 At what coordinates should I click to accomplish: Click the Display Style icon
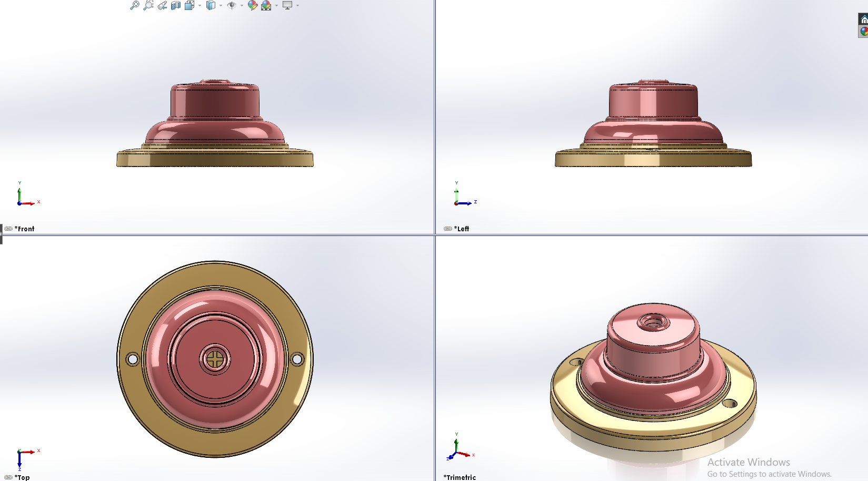[x=211, y=5]
